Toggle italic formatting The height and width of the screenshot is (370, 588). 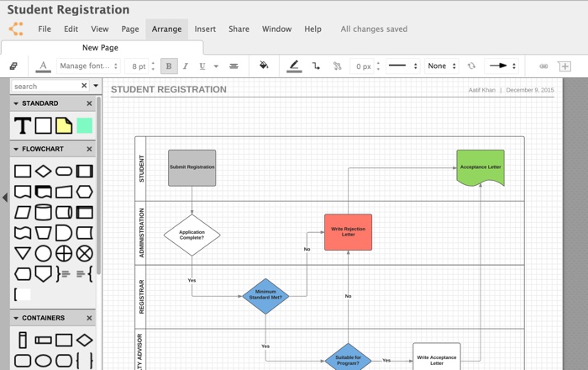pyautogui.click(x=186, y=66)
